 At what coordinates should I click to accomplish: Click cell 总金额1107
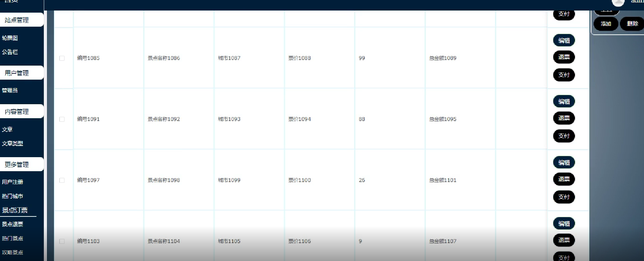[443, 241]
